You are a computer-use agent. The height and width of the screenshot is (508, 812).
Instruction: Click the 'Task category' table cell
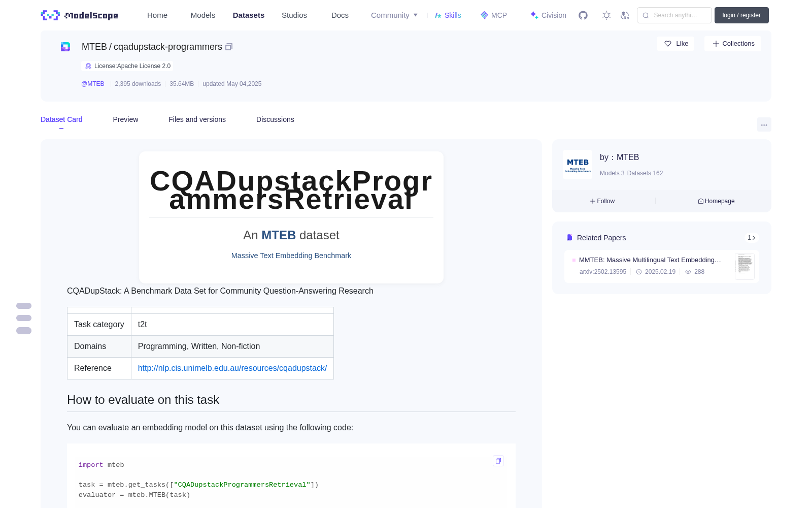[99, 325]
